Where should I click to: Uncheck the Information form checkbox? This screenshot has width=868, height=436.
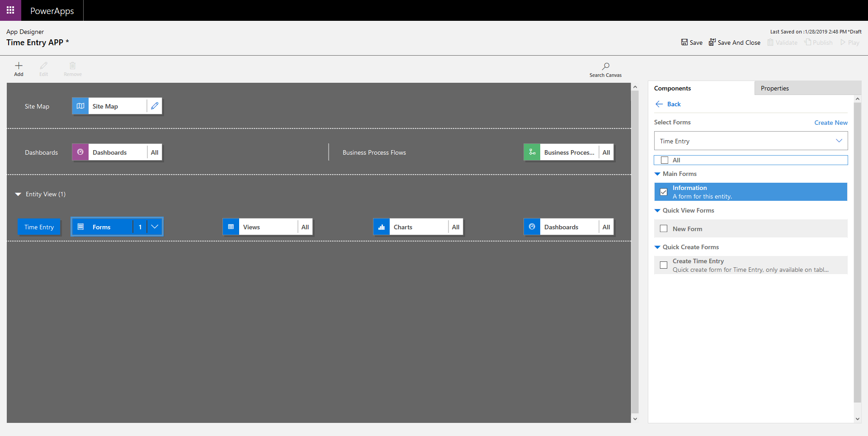664,192
